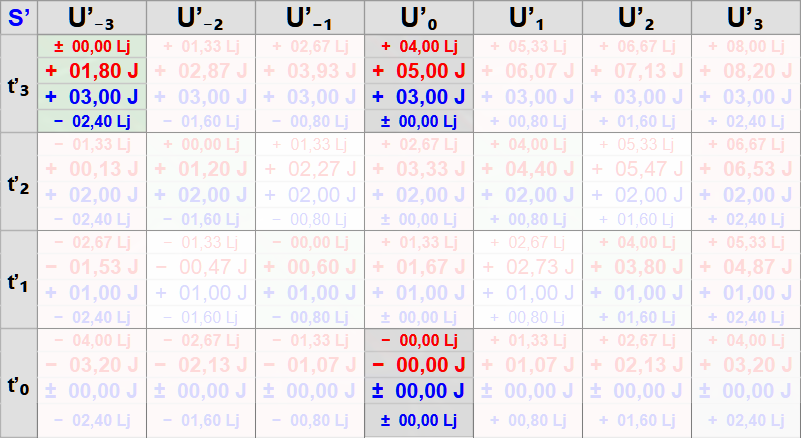Click the faded value − 00,47 J
801x438 pixels.
201,267
